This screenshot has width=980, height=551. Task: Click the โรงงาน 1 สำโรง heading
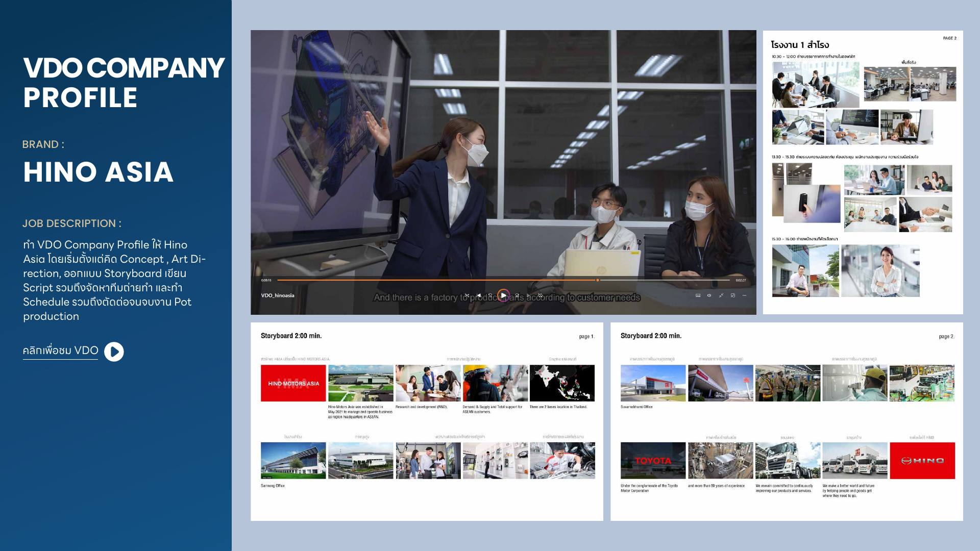pos(800,45)
